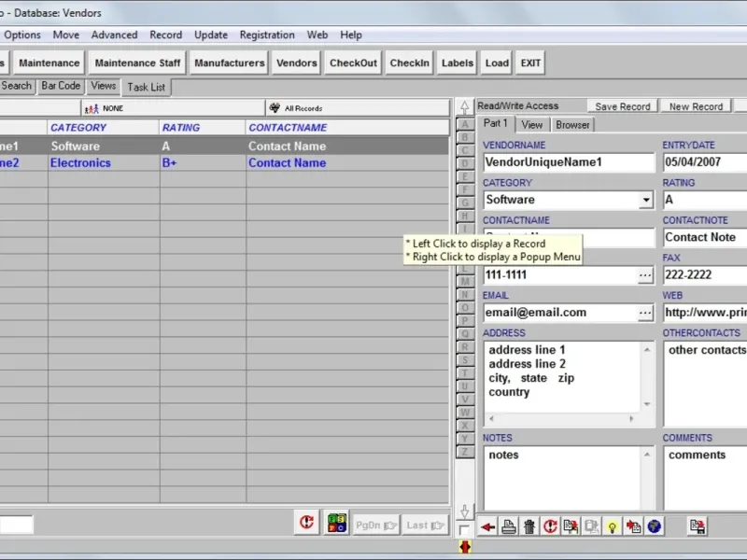Expand the EMAIL field ellipsis button
This screenshot has width=747, height=560.
tap(645, 313)
